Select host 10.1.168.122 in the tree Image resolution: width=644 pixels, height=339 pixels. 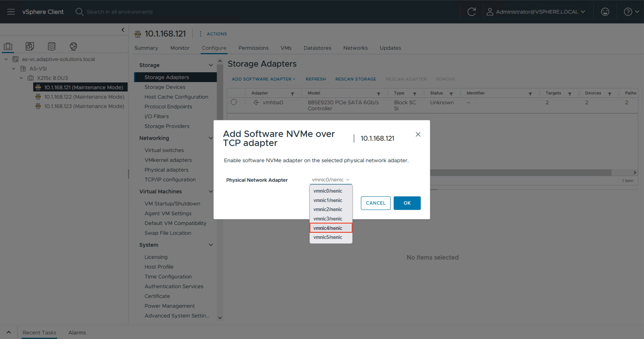pyautogui.click(x=84, y=97)
